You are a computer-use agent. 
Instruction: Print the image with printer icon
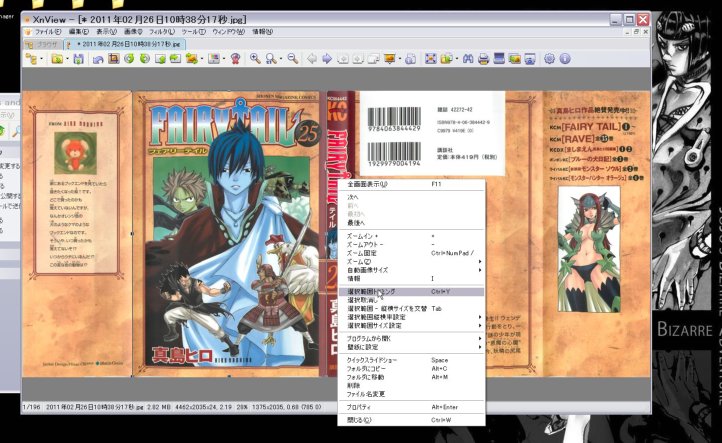point(483,58)
